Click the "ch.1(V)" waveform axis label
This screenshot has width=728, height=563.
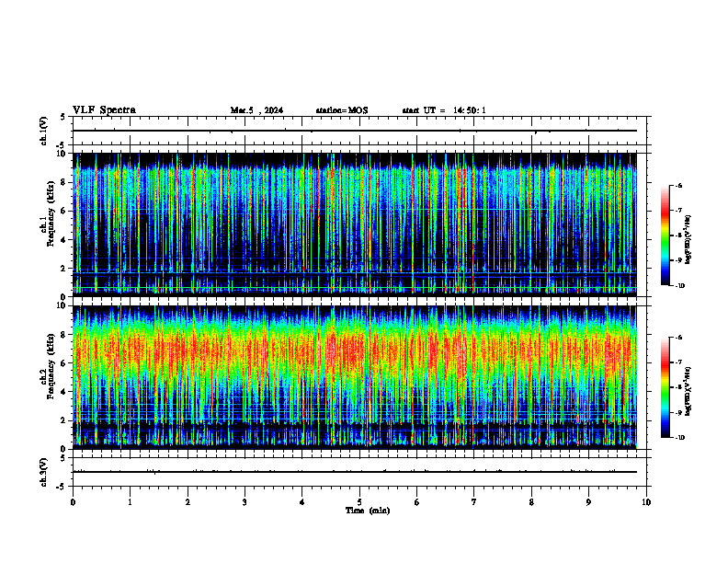tap(44, 131)
